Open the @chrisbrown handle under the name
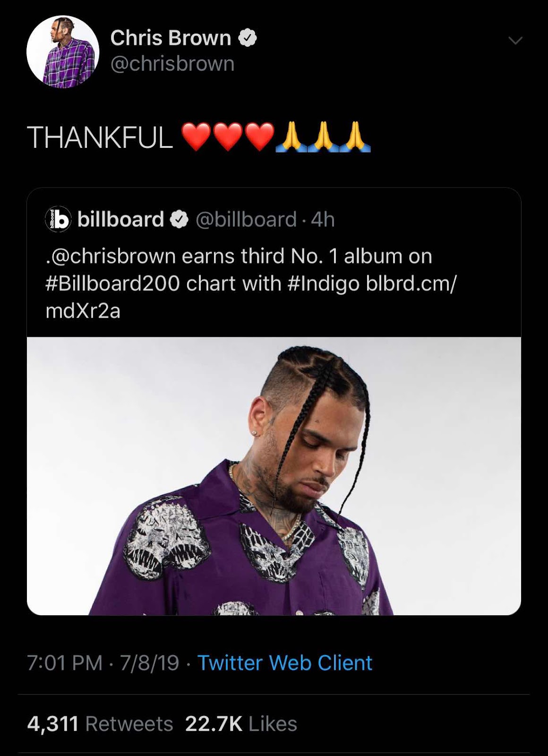The height and width of the screenshot is (756, 548). [x=172, y=64]
